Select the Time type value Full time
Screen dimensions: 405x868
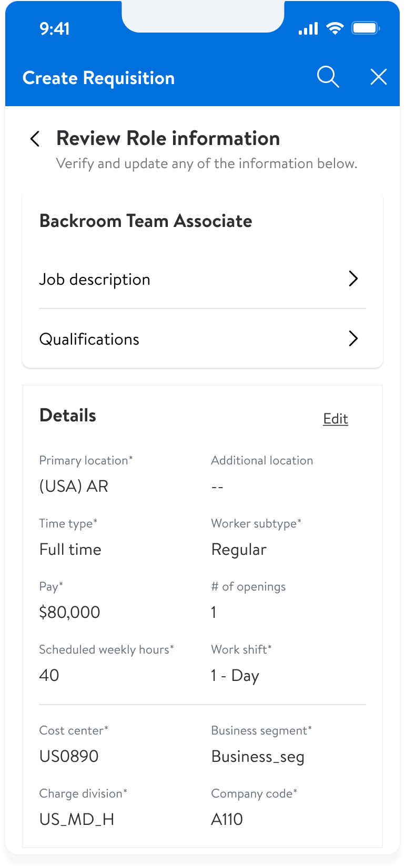tap(70, 549)
